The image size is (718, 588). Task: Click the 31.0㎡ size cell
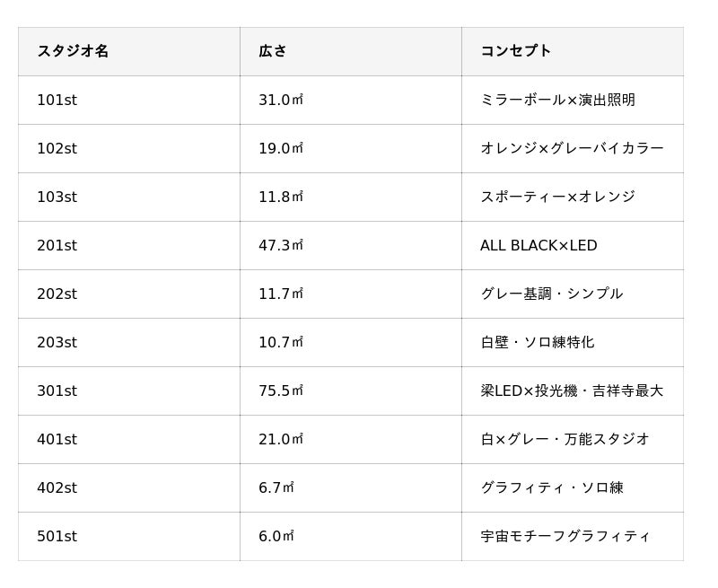(281, 100)
